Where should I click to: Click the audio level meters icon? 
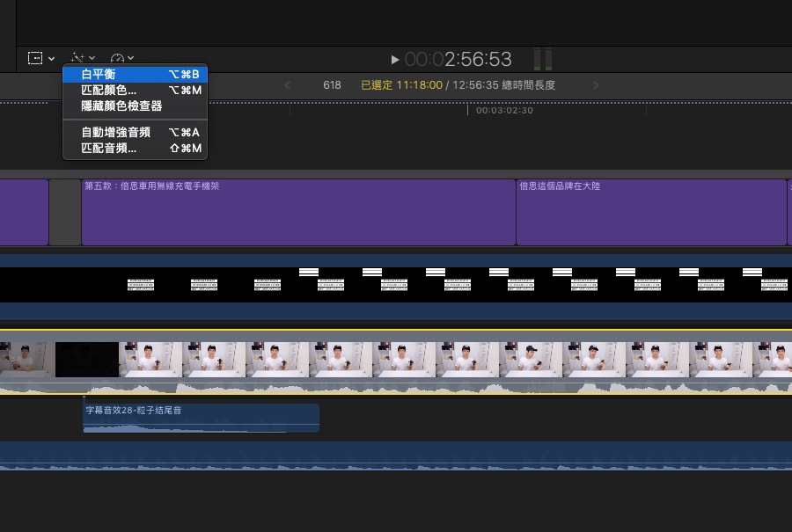[544, 60]
